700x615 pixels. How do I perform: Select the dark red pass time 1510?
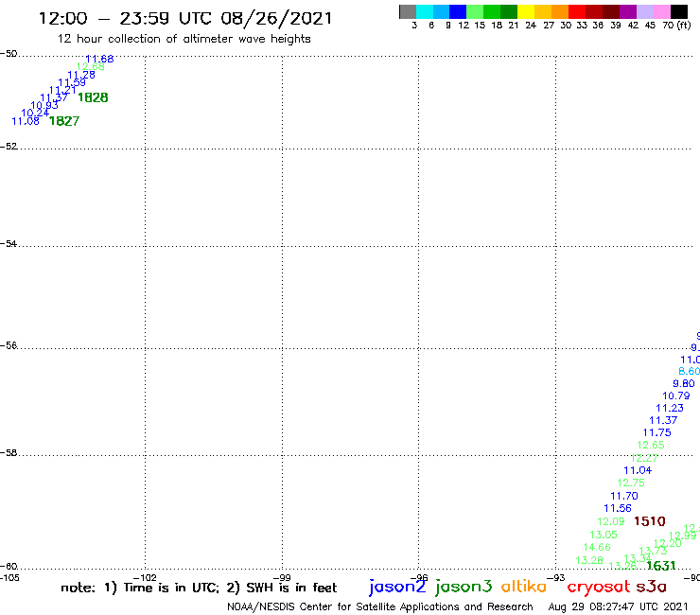pos(650,521)
